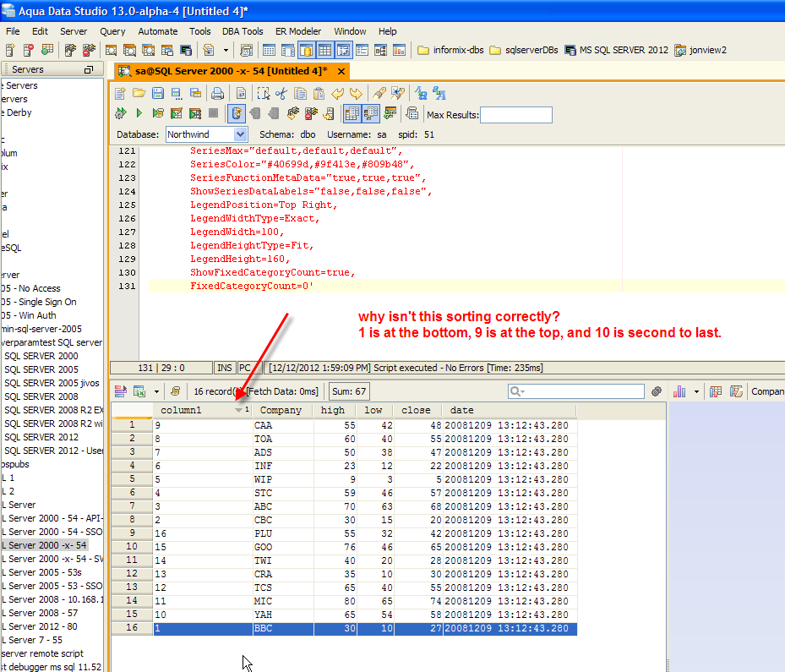Screen dimensions: 785x672
Task: Click the Undo arrow icon
Action: [337, 93]
